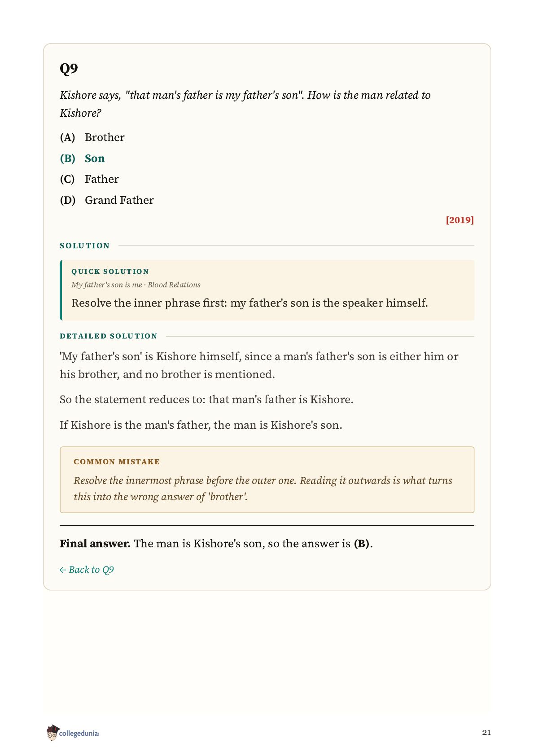Select option (A) Brother
This screenshot has height=756, width=534.
click(92, 137)
